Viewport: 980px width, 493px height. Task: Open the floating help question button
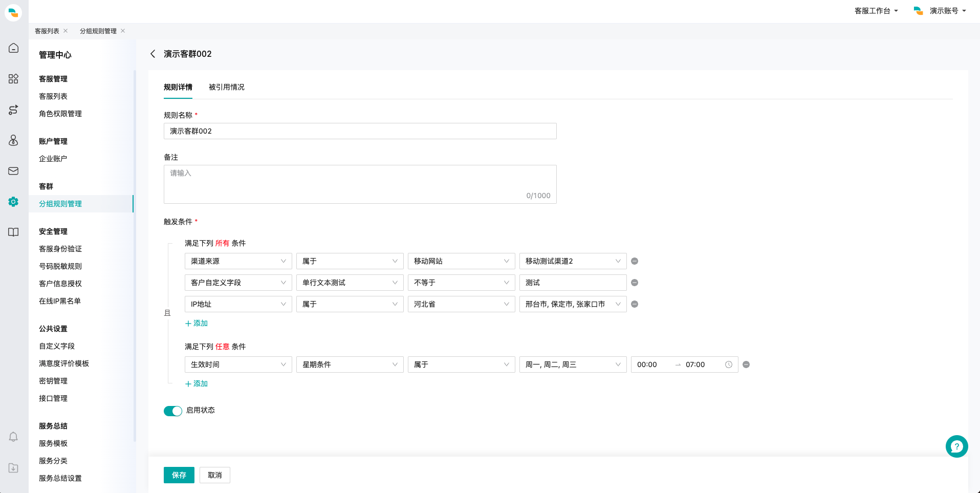pos(956,446)
